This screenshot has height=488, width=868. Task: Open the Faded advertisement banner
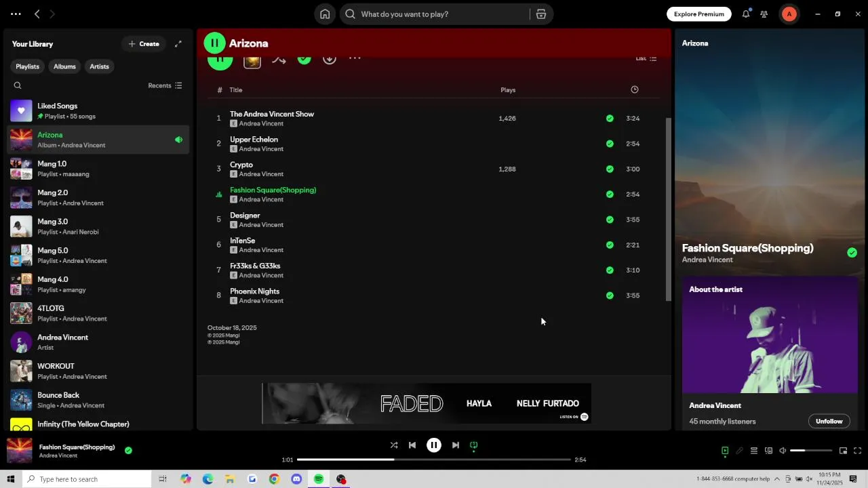[427, 403]
